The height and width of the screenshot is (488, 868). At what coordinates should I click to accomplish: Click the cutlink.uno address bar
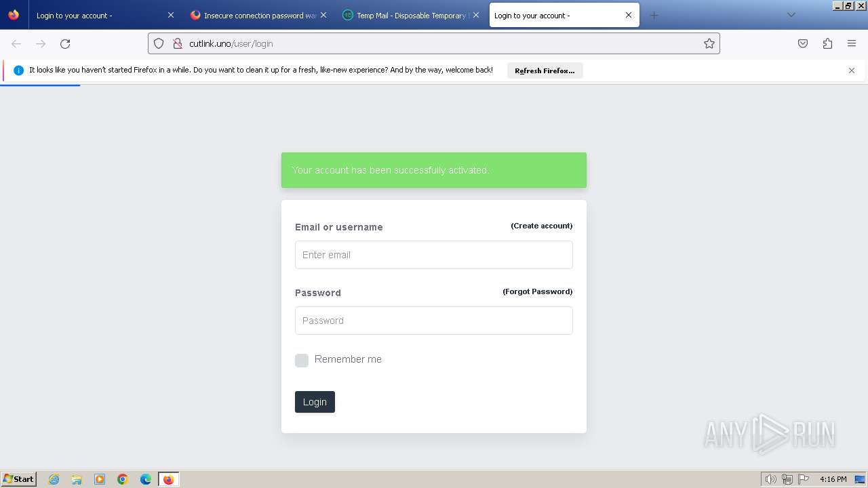pyautogui.click(x=434, y=44)
